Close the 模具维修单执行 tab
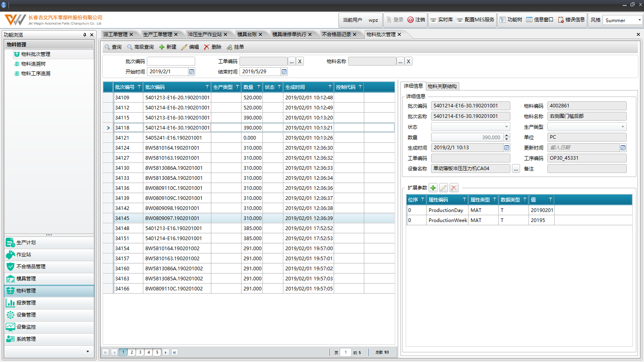 coord(310,35)
